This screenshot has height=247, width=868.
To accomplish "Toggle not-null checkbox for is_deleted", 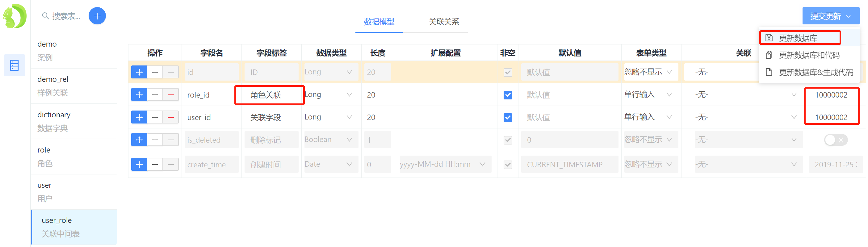I will pyautogui.click(x=508, y=140).
